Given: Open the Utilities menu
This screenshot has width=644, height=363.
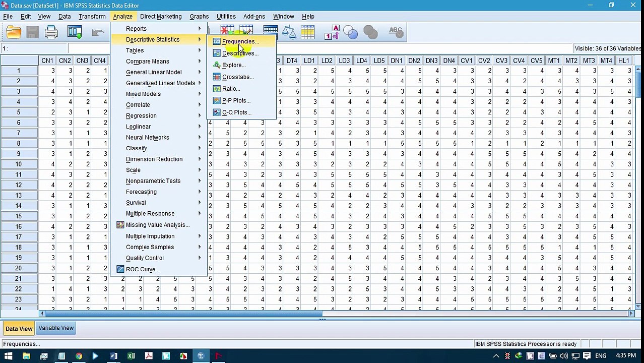Looking at the screenshot, I should (x=226, y=17).
